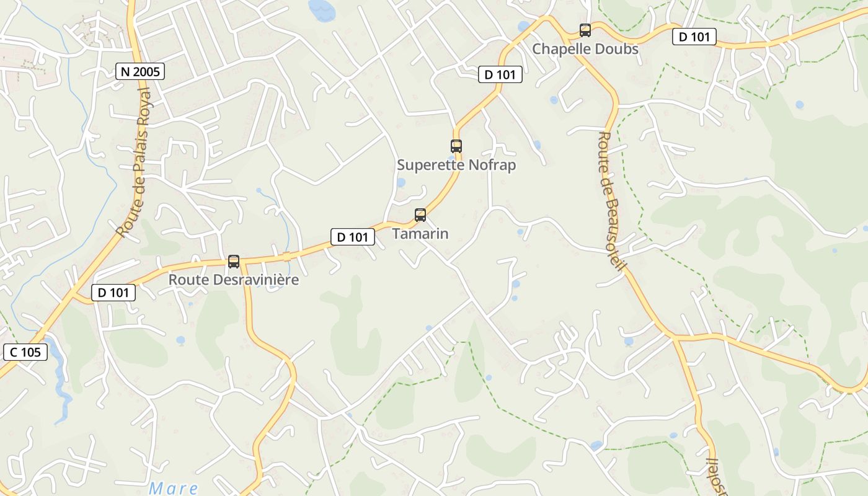
Task: Click the blue Mare water label
Action: (174, 489)
